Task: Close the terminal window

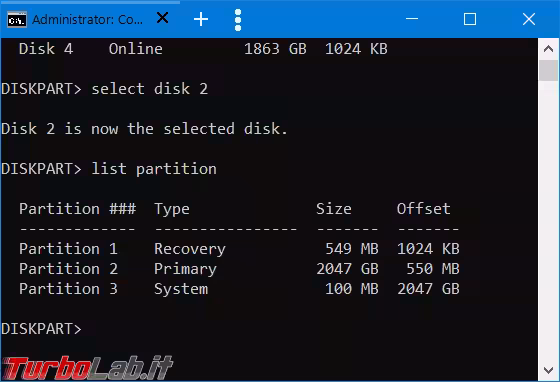Action: [x=529, y=19]
